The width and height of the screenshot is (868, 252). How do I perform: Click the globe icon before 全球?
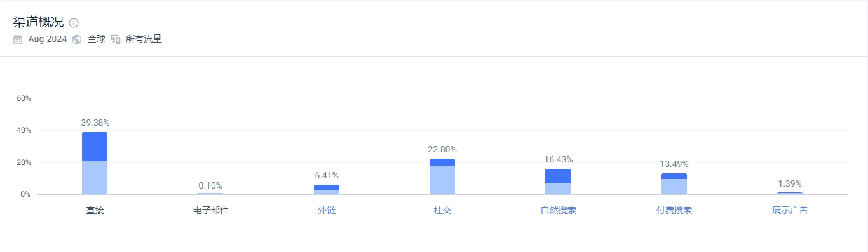coord(77,39)
